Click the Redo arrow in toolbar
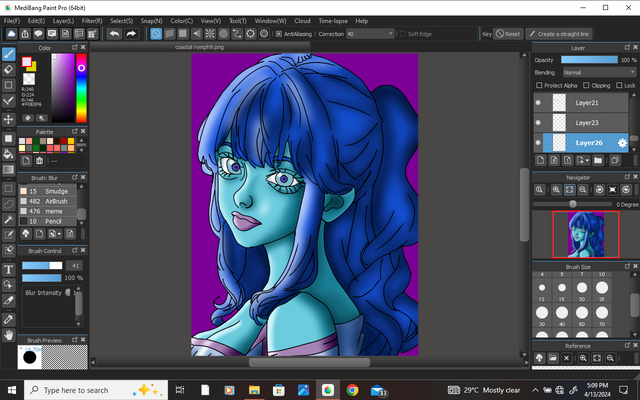The height and width of the screenshot is (400, 640). tap(131, 33)
